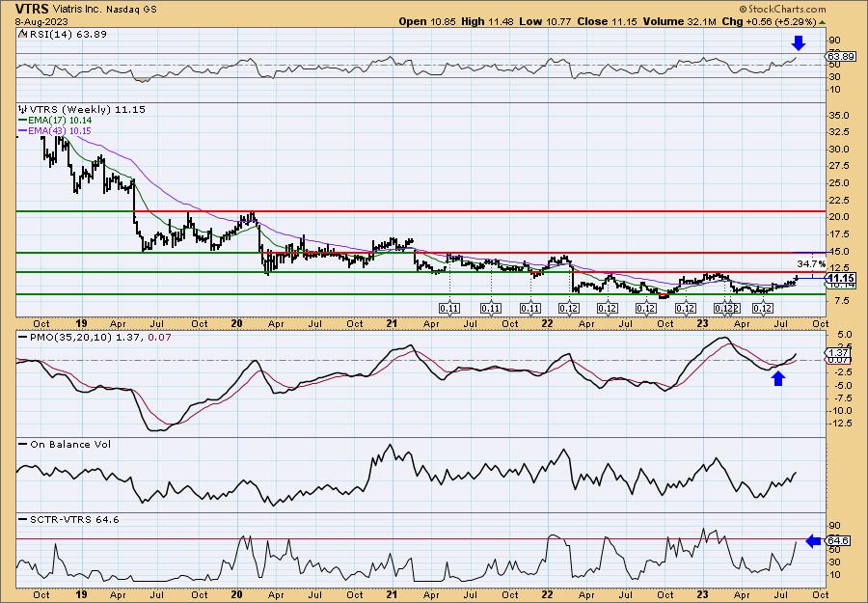Click the 0.12 dividend marker above year 23
This screenshot has height=603, width=868.
[x=686, y=308]
